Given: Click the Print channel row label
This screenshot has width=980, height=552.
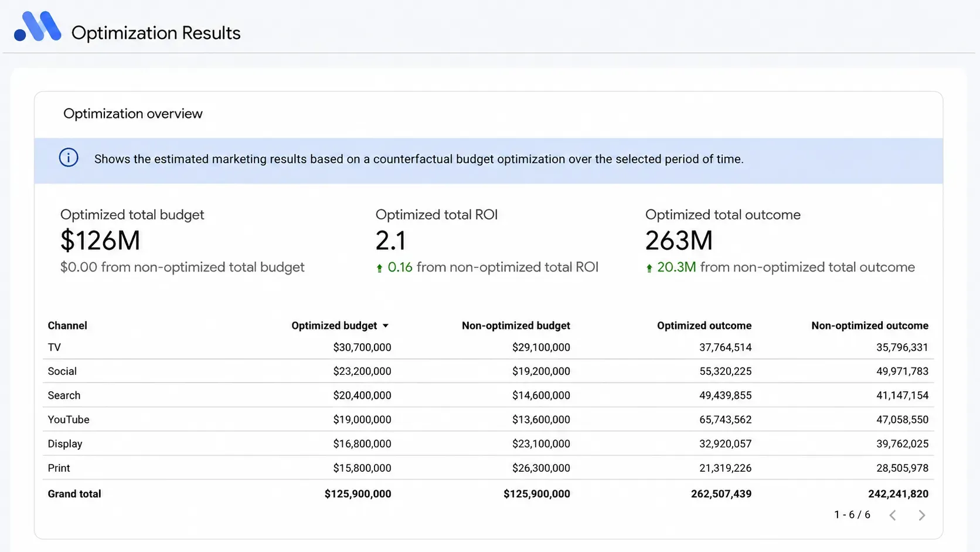Looking at the screenshot, I should click(x=59, y=468).
